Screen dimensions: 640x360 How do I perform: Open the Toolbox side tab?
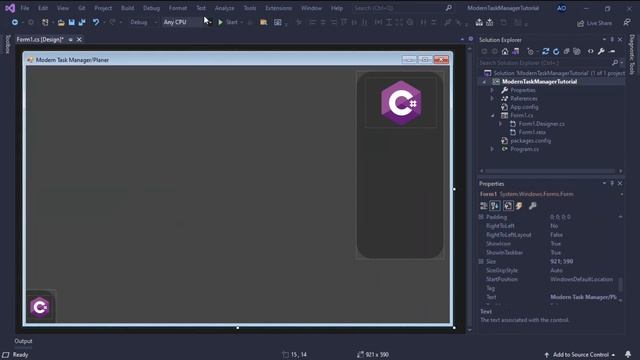pyautogui.click(x=7, y=44)
